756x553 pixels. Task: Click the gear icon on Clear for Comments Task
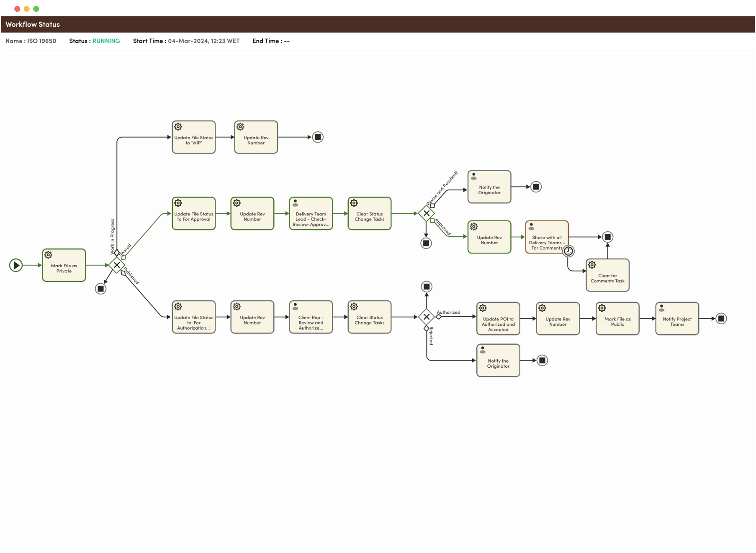pos(592,265)
